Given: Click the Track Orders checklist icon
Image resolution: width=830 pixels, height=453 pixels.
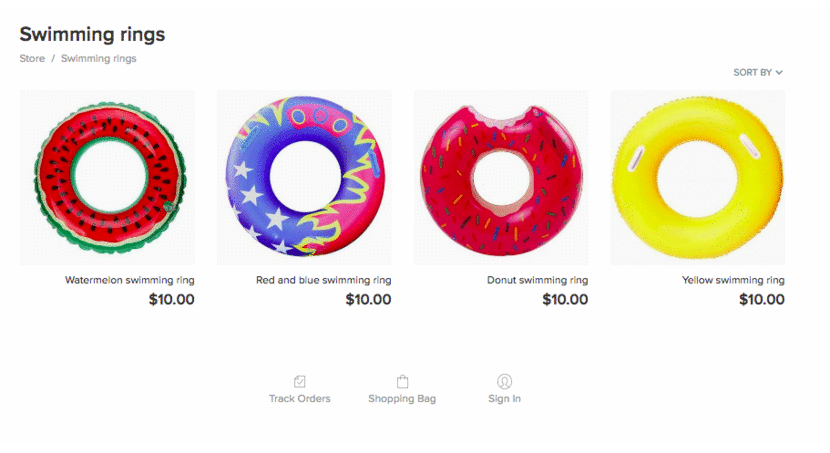Looking at the screenshot, I should pyautogui.click(x=300, y=381).
